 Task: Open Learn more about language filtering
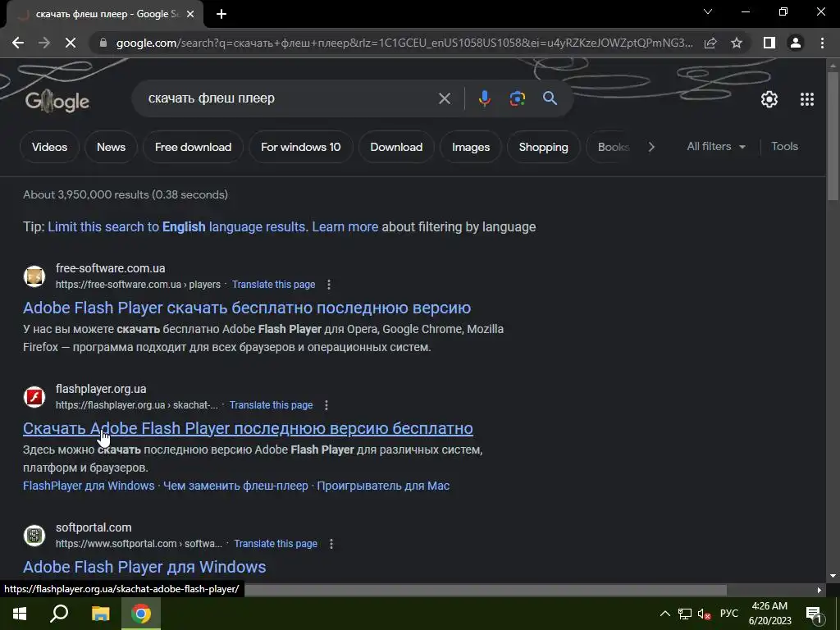[x=345, y=226]
